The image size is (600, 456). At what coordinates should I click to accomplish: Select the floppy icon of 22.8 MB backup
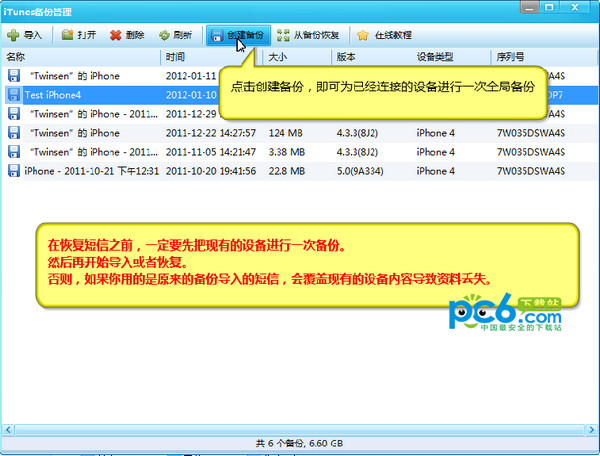pos(14,171)
